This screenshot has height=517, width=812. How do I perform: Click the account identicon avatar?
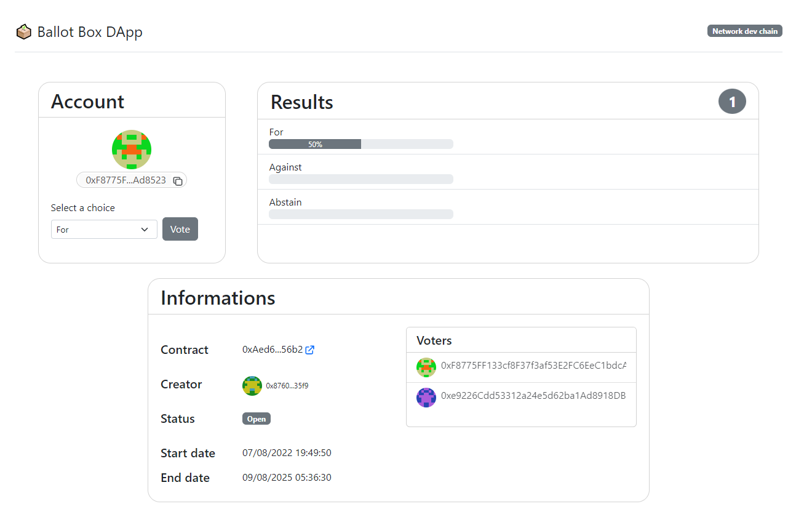(x=132, y=150)
